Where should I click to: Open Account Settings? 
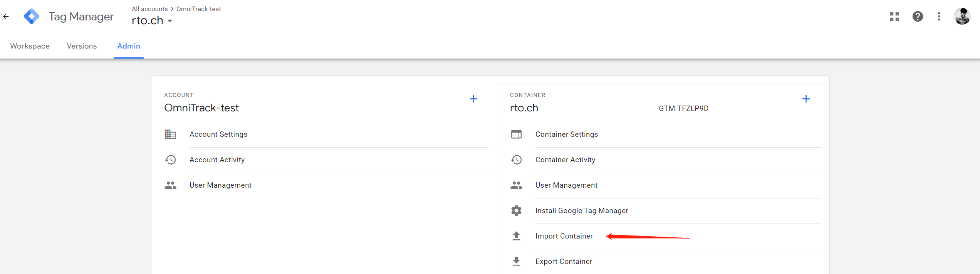point(218,134)
